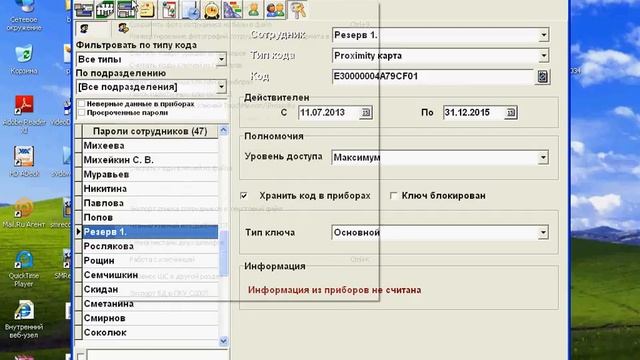Enable Неверные данные в приборах checkbox
Viewport: 640px width, 360px height.
point(81,104)
